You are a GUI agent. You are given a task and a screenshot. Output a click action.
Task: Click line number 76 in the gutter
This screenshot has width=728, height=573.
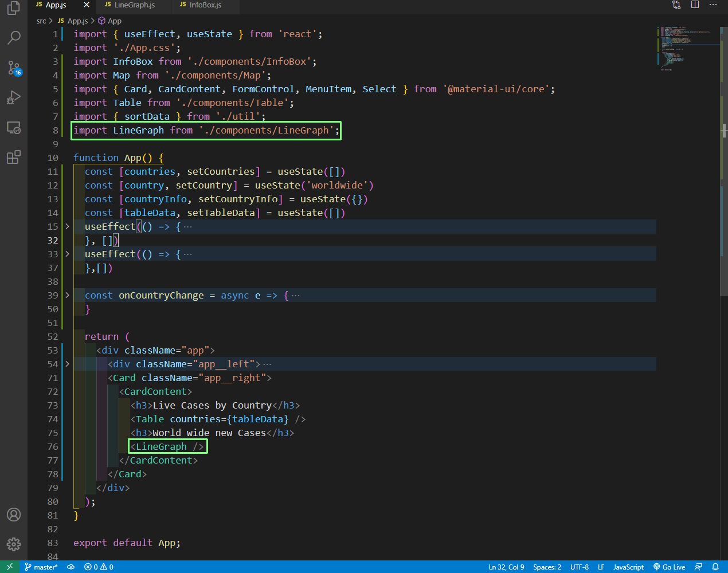point(53,446)
